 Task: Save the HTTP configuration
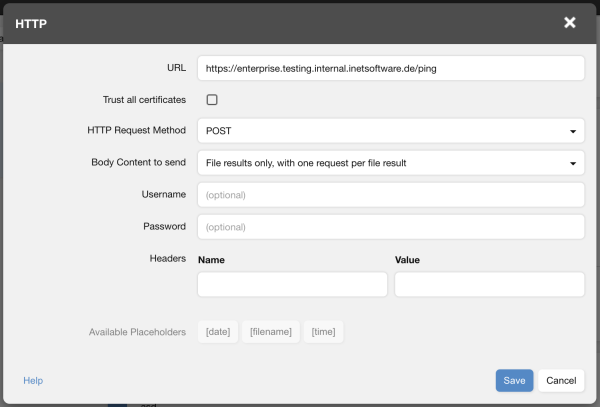[x=514, y=381]
